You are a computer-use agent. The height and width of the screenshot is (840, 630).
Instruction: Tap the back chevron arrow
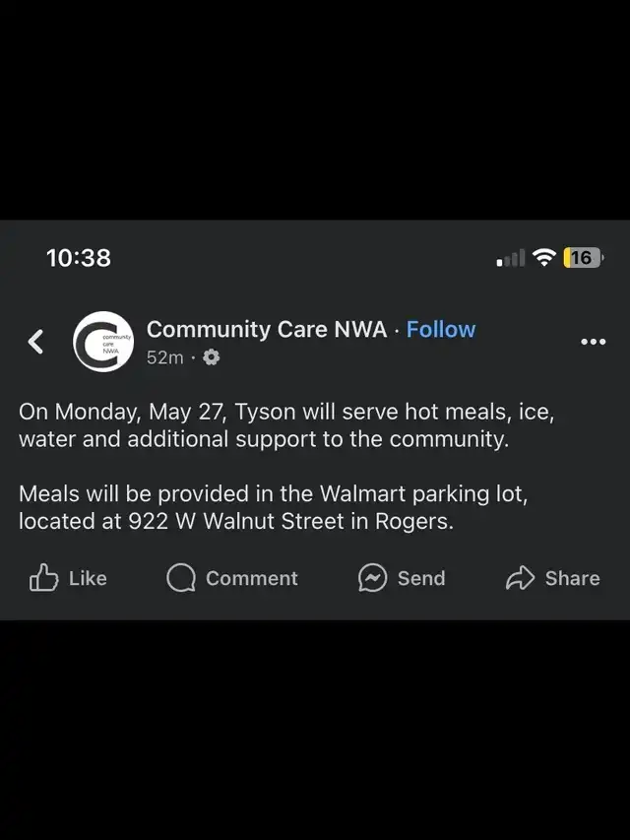(36, 342)
